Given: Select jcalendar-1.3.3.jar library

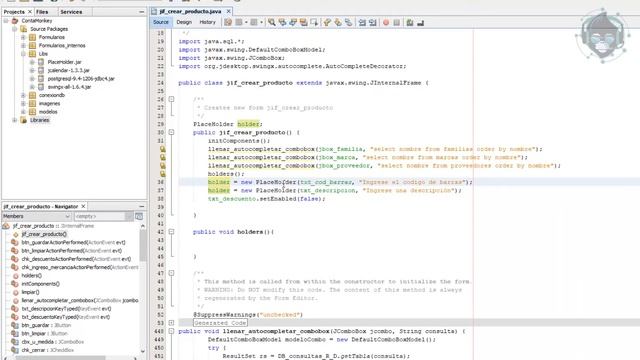Looking at the screenshot, I should 69,70.
